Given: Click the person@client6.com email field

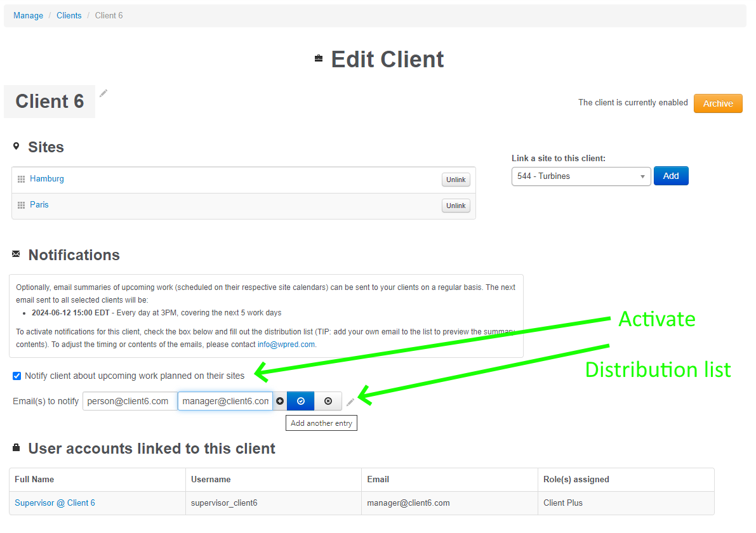Looking at the screenshot, I should (x=129, y=401).
